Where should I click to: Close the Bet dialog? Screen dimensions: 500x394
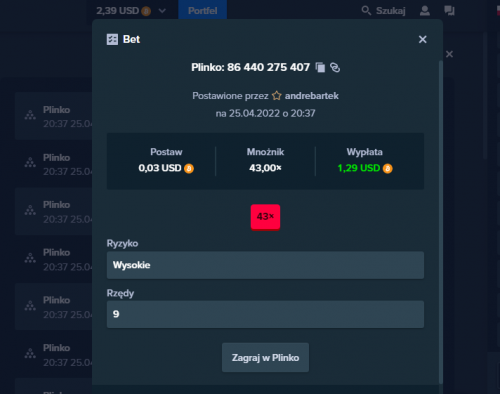[422, 39]
